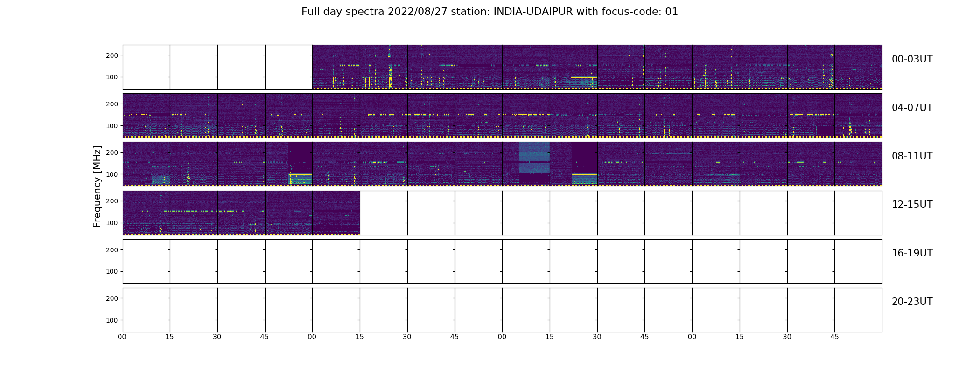Click the first empty white panel in 00-03UT row

pyautogui.click(x=147, y=67)
